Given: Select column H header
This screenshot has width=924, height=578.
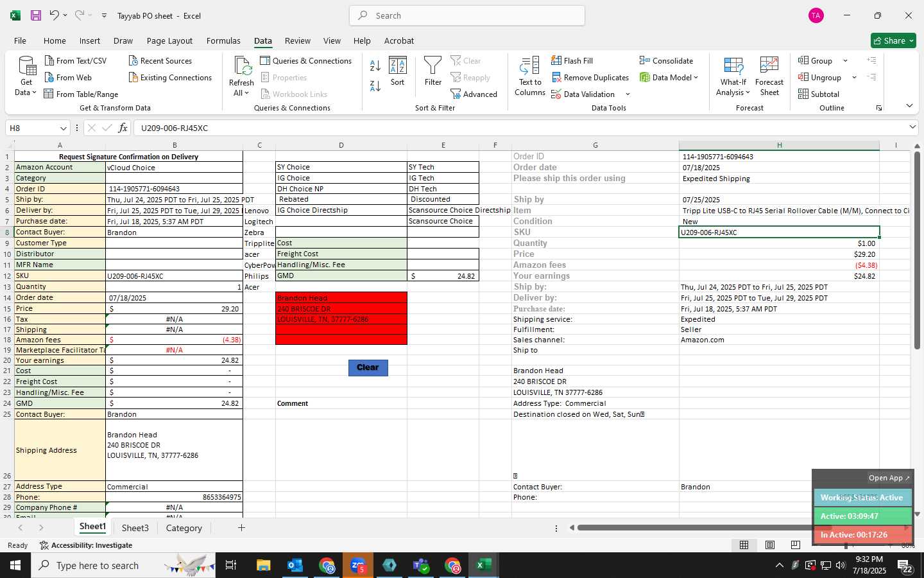Looking at the screenshot, I should [779, 145].
